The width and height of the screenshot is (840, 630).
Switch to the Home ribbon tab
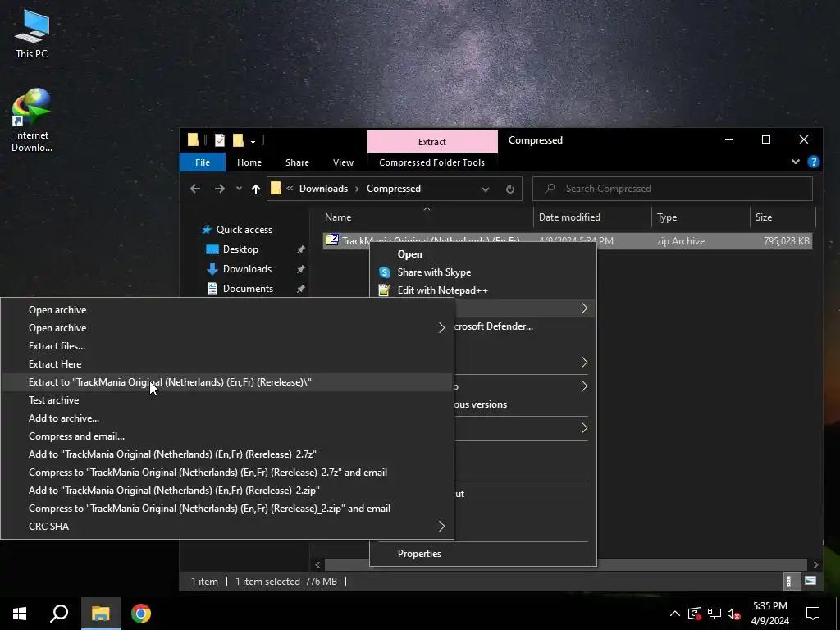[x=249, y=162]
